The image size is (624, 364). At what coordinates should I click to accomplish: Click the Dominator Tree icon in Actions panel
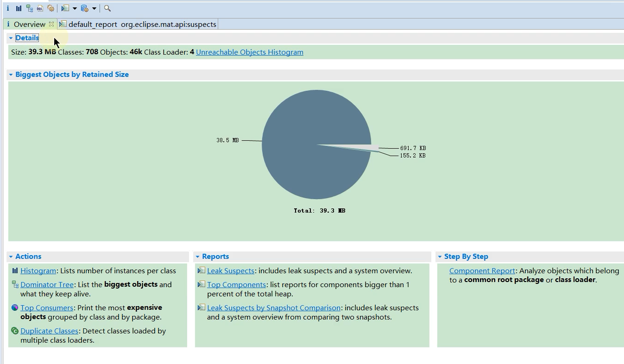15,284
